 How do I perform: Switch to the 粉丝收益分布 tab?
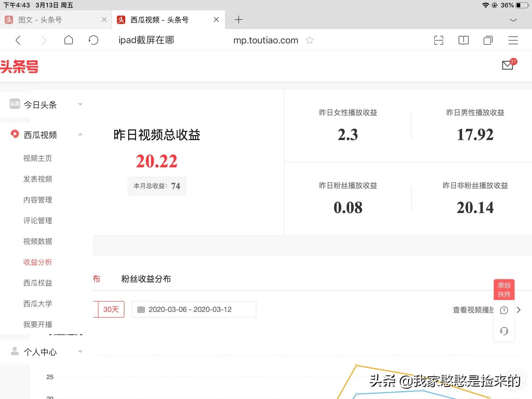click(x=146, y=279)
